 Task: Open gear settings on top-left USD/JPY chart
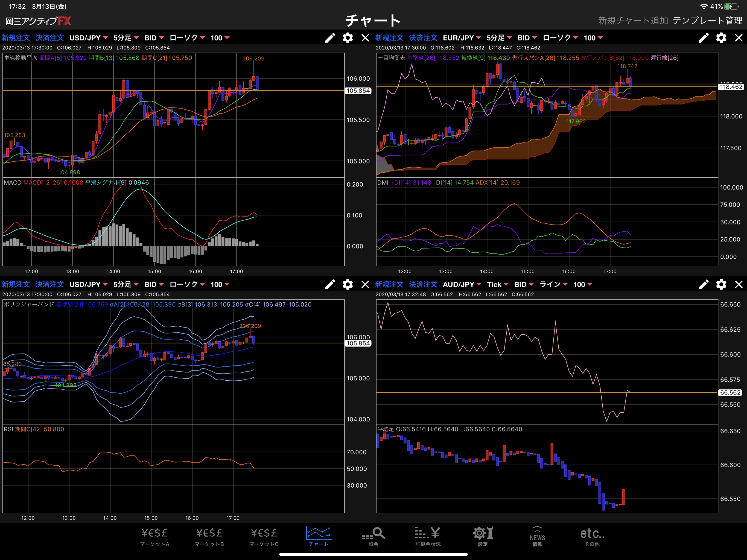(348, 38)
